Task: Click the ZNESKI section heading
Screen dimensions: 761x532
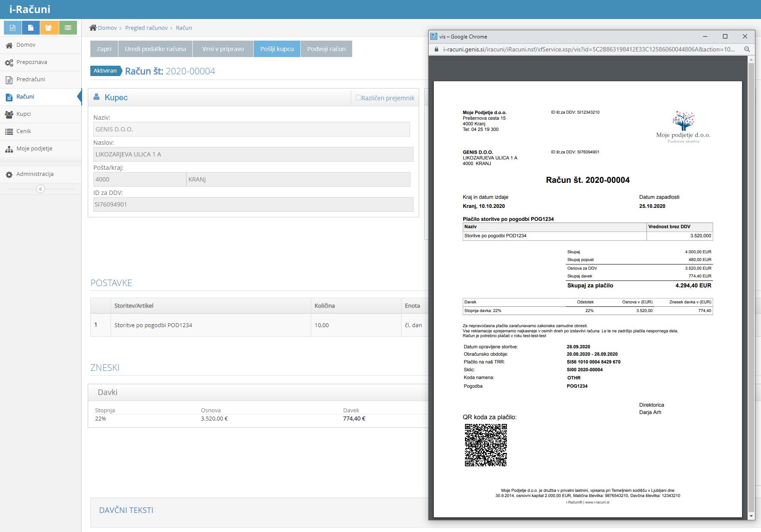Action: (105, 367)
